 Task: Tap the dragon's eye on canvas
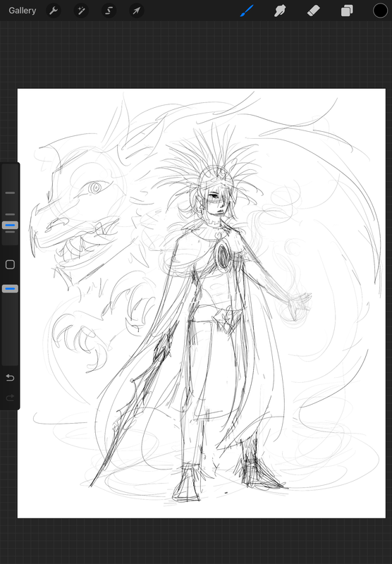click(x=95, y=188)
